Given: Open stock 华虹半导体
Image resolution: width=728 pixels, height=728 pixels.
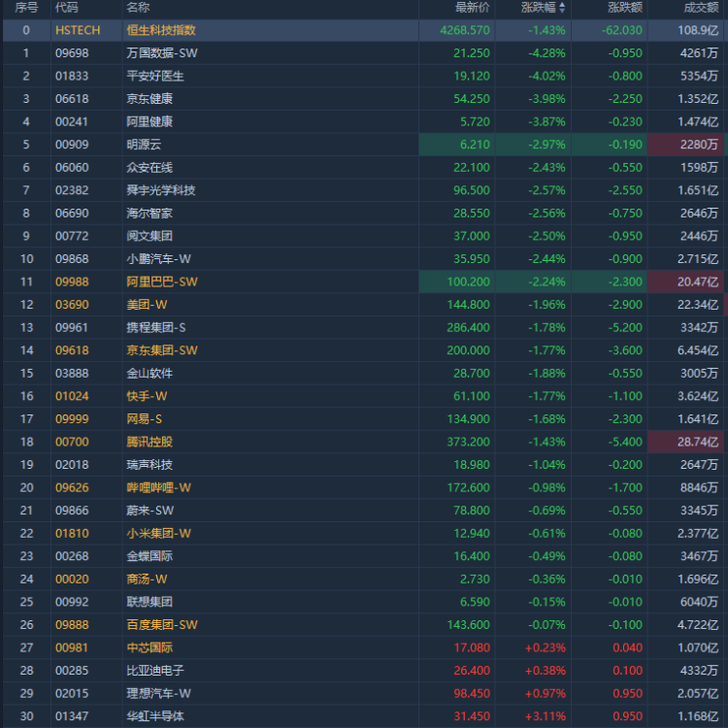Looking at the screenshot, I should tap(155, 716).
